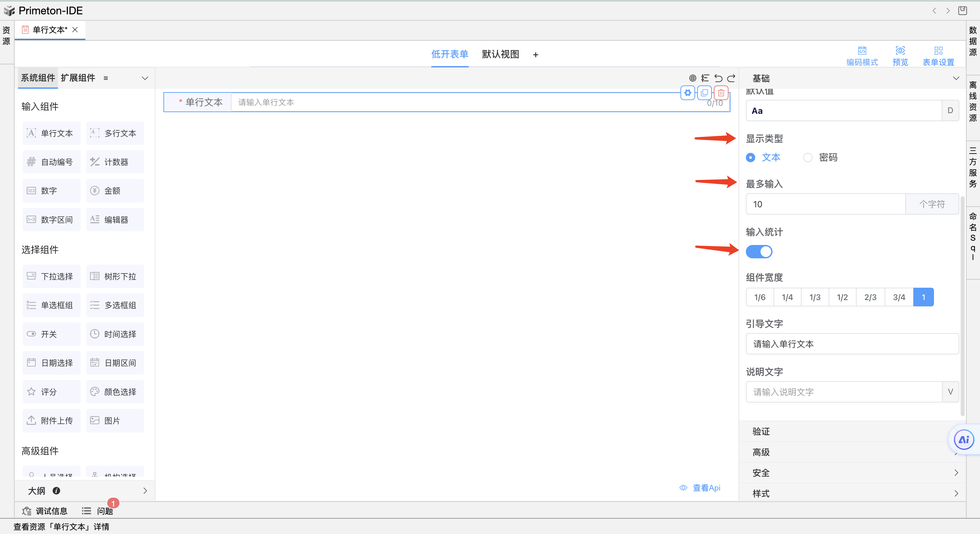
Task: Collapse the 基础 panel chevron
Action: point(956,78)
